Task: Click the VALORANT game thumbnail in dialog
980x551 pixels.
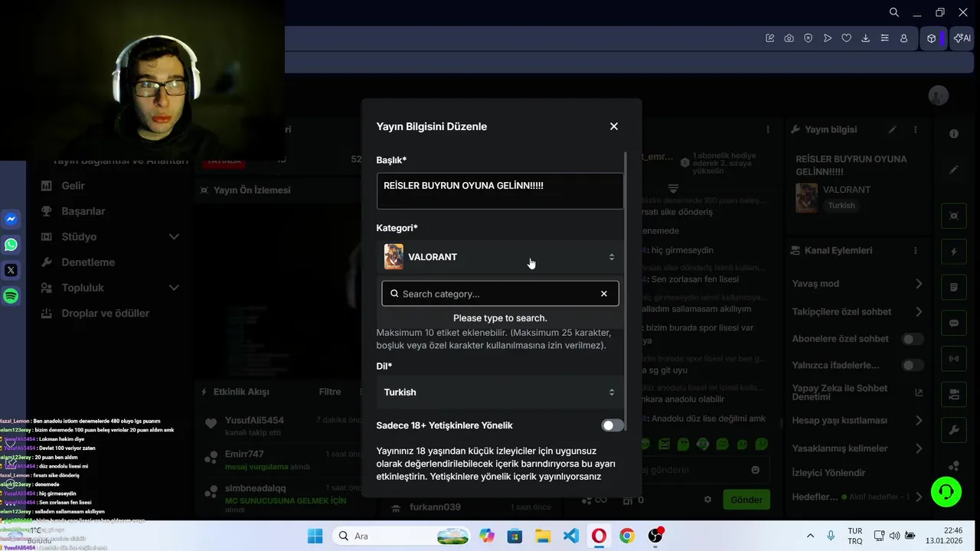Action: click(394, 257)
